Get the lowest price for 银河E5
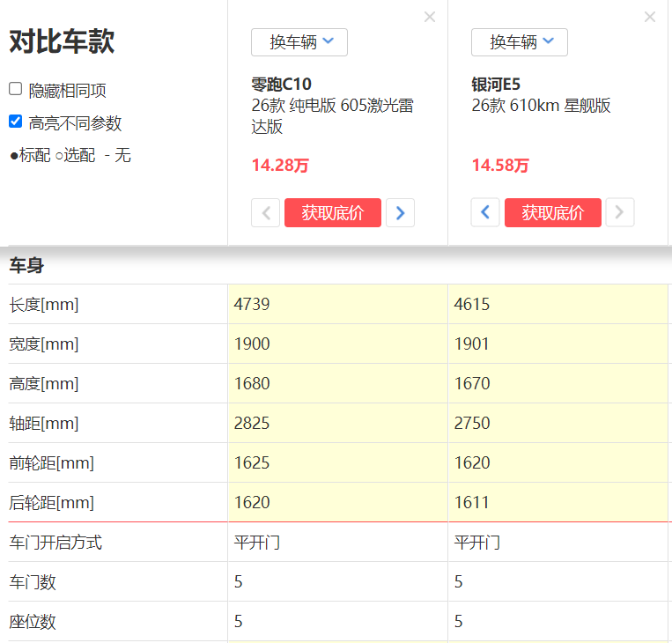 552,212
